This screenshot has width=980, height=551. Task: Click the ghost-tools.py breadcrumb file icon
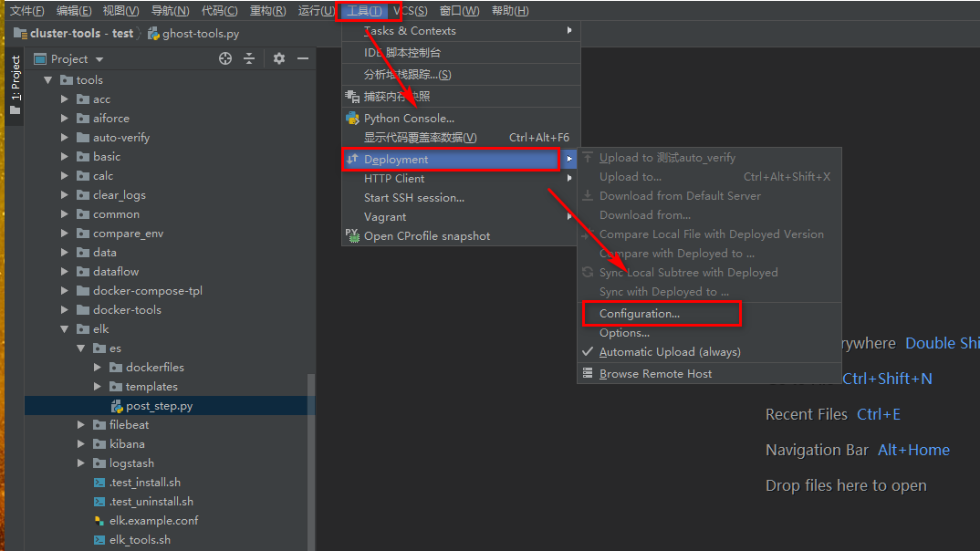click(x=153, y=34)
